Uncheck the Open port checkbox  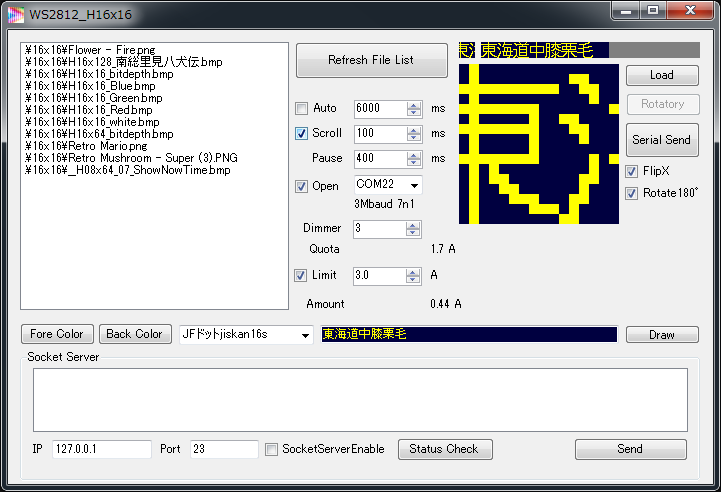pyautogui.click(x=301, y=186)
